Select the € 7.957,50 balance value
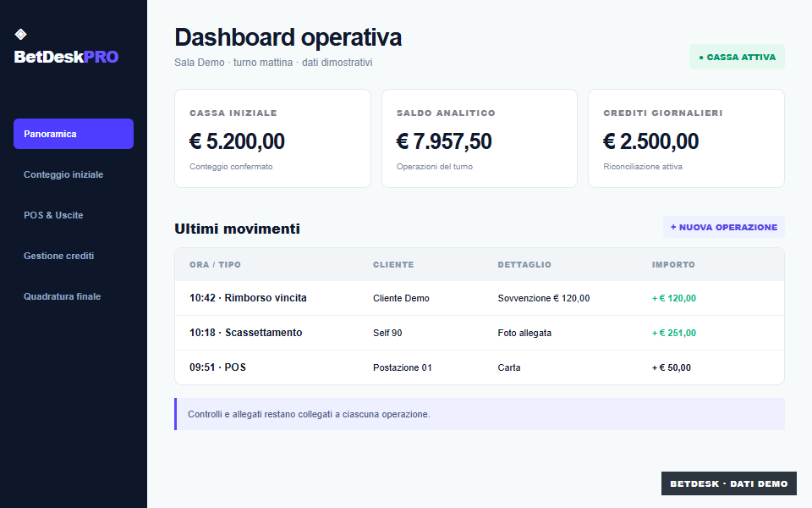Image resolution: width=812 pixels, height=508 pixels. pos(444,141)
